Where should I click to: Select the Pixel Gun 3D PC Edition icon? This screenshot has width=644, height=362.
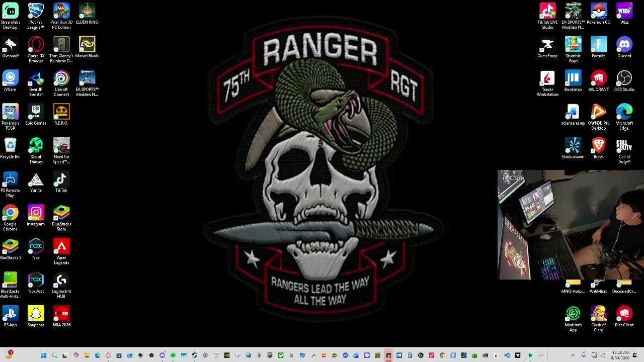(61, 16)
